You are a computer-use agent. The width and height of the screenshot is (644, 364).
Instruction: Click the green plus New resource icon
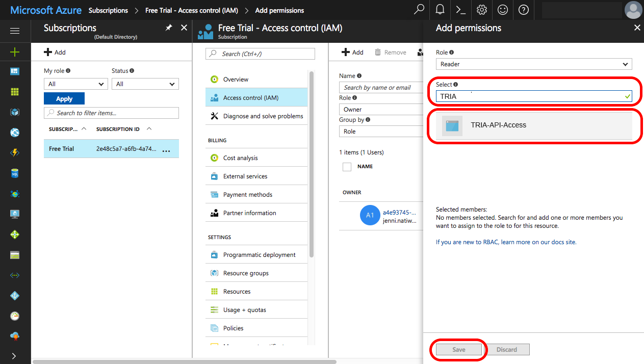click(x=15, y=51)
